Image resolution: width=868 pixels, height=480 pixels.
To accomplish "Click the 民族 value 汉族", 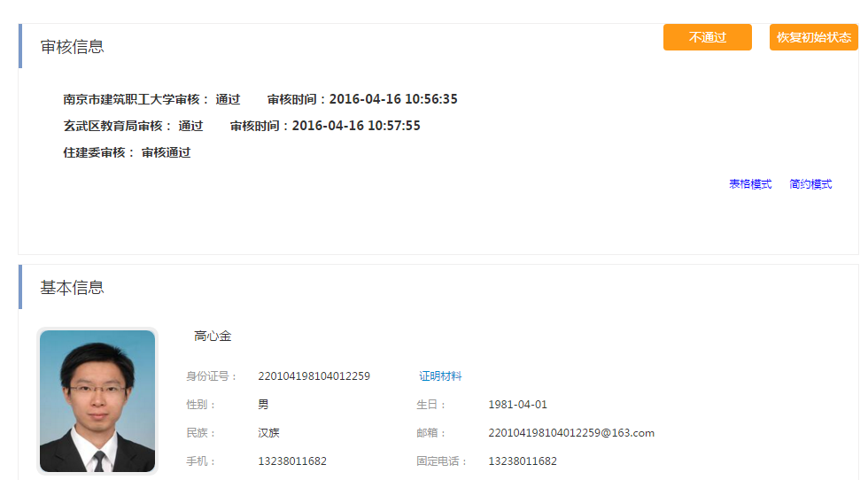I will point(268,433).
